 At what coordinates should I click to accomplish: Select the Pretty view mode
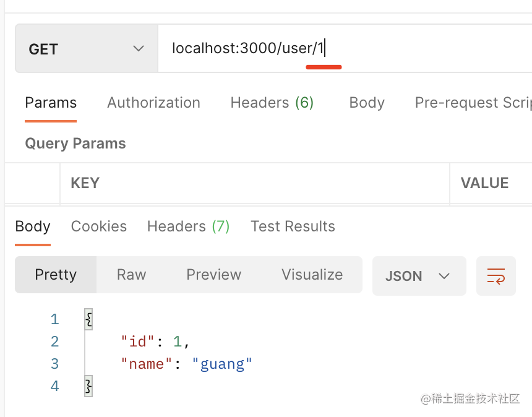(56, 275)
